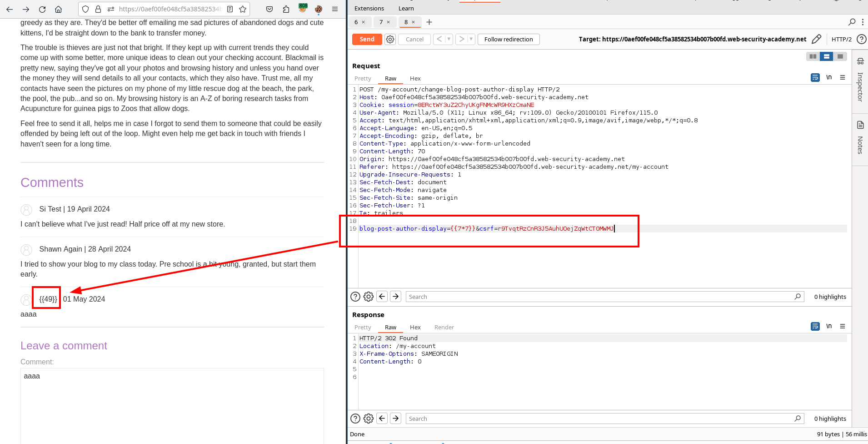Open the Repeater send settings gear
868x444 pixels.
point(390,40)
